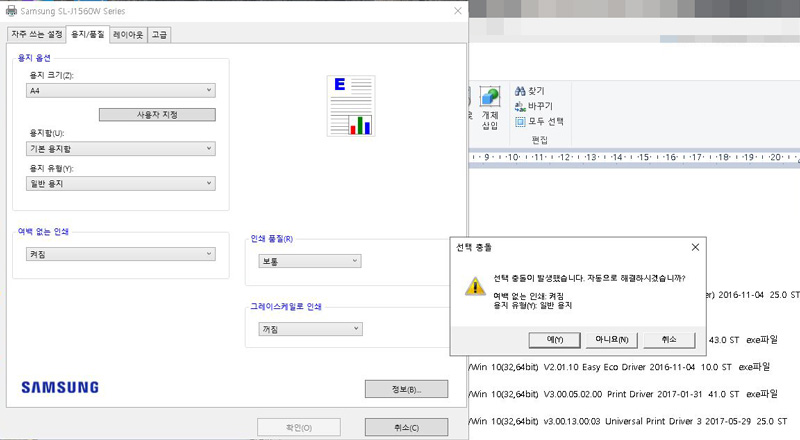
Task: Click the '여백 없는 인쇄: 켜짐' message line
Action: click(528, 296)
